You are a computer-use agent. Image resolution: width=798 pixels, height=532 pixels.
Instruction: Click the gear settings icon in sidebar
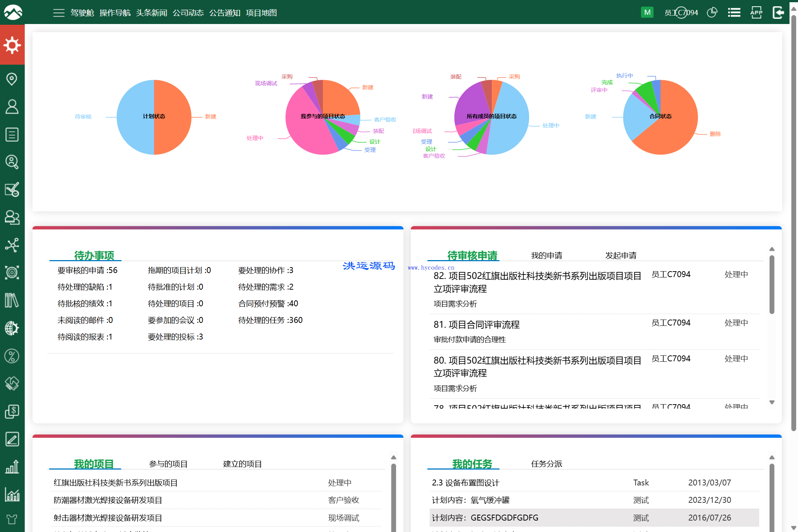click(12, 45)
